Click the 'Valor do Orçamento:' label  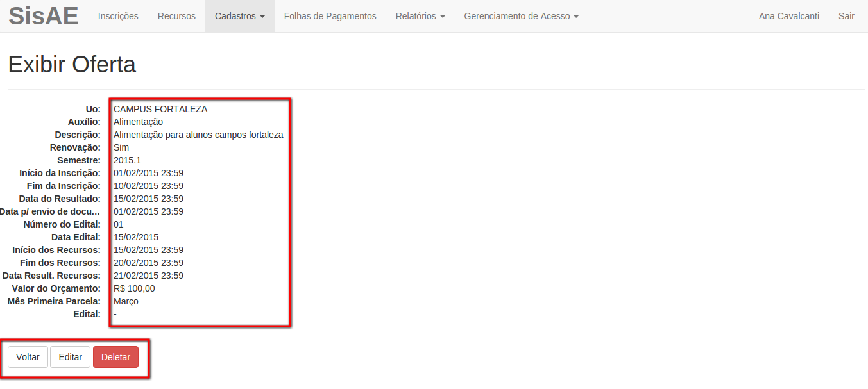point(56,288)
